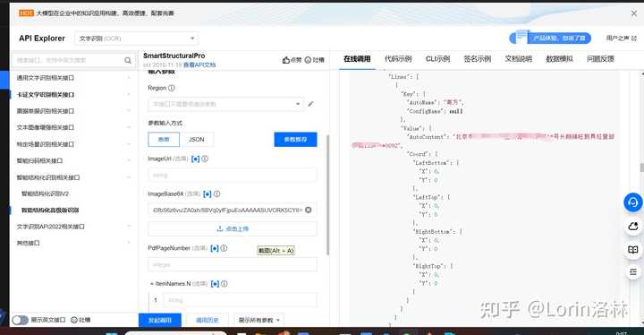The image size is (644, 335).
Task: Switch to the 代码示例 tab
Action: [398, 59]
